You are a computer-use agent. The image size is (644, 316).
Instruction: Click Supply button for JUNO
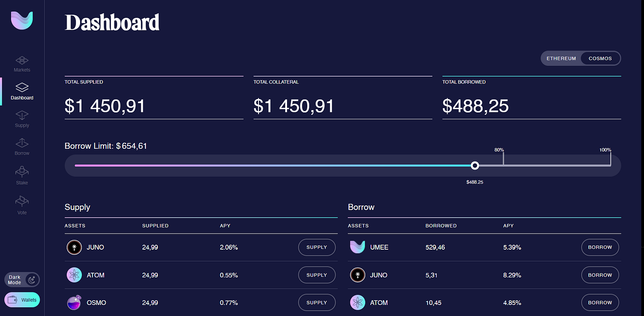(x=317, y=247)
